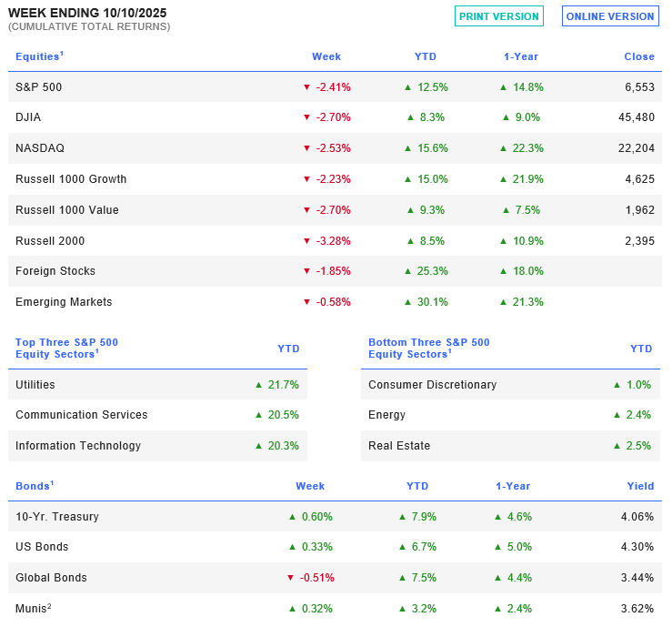This screenshot has height=637, width=672.
Task: Click Information Technology YTD value 20.3%
Action: coord(284,445)
